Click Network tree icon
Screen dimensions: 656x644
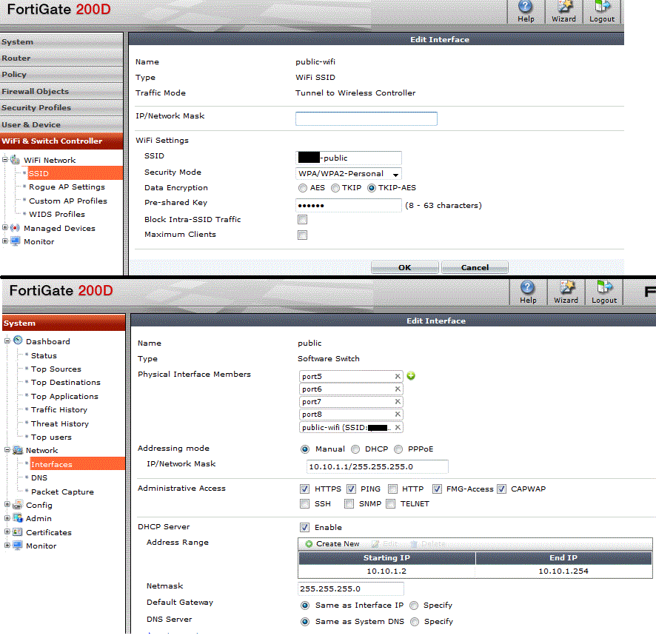pyautogui.click(x=18, y=450)
